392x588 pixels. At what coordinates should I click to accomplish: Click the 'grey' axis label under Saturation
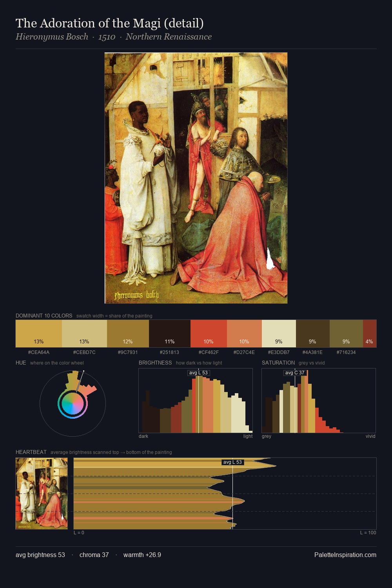[267, 436]
